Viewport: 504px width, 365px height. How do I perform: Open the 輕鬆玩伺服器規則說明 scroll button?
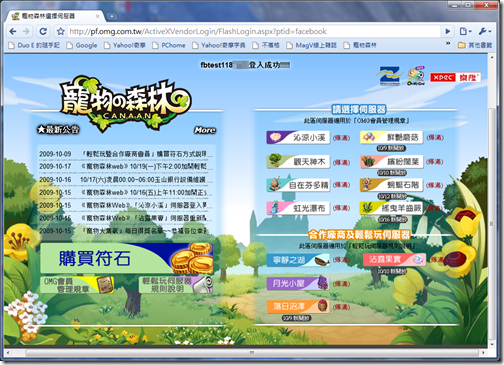tap(176, 285)
